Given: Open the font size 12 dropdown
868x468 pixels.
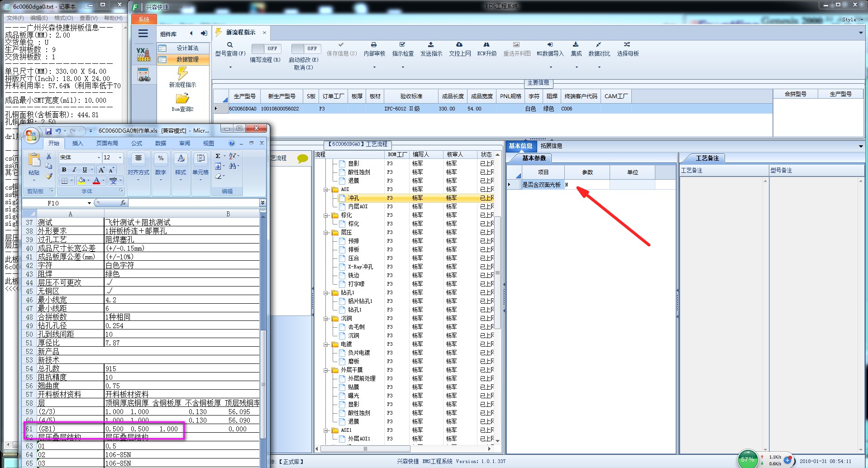Looking at the screenshot, I should (120, 158).
